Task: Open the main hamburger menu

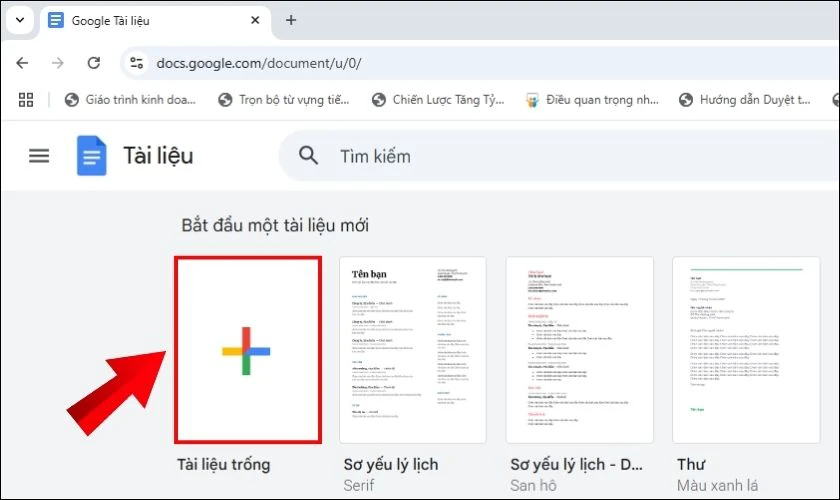Action: (39, 156)
